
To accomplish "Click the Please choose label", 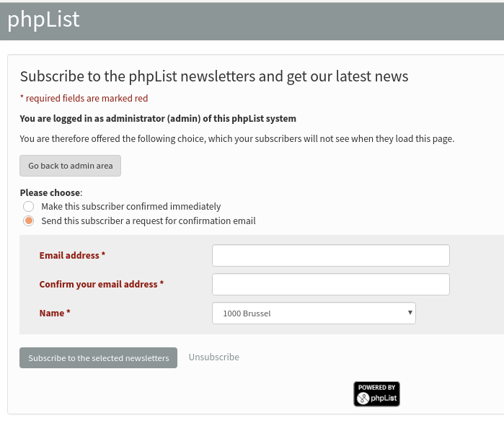I will coord(51,192).
